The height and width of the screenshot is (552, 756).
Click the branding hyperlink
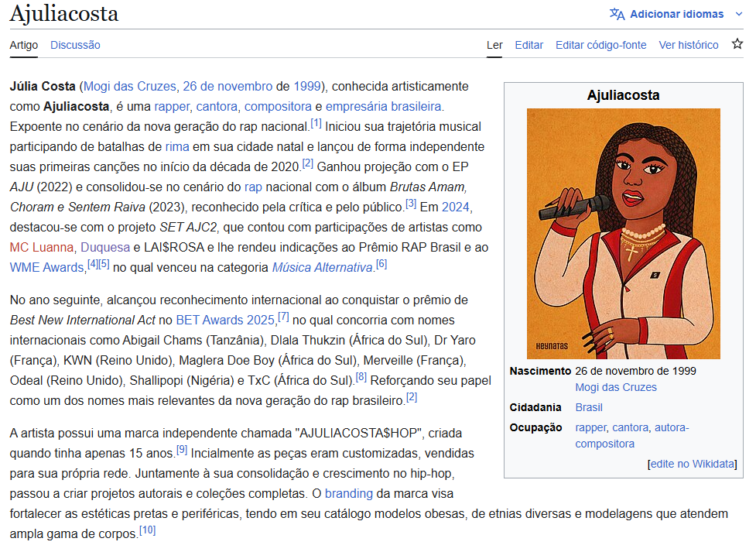(x=348, y=493)
